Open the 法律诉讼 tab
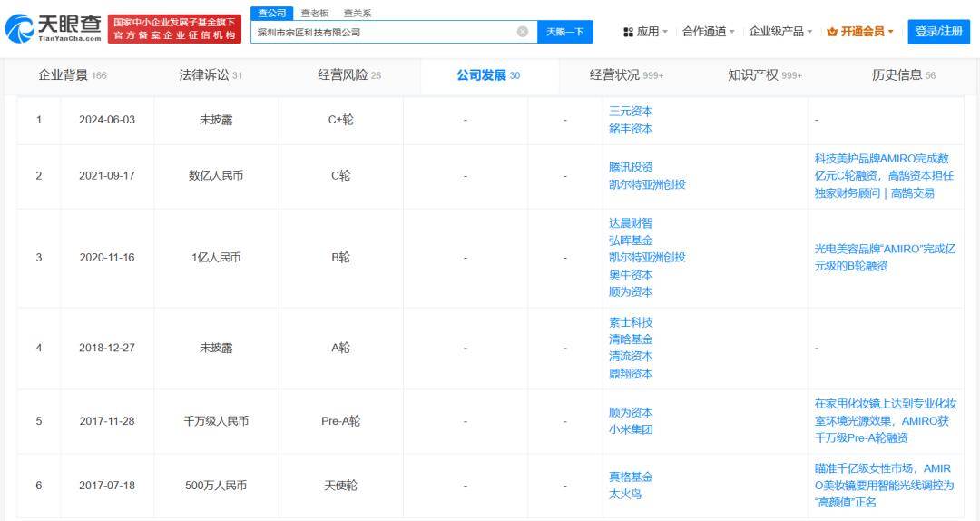 (x=211, y=75)
